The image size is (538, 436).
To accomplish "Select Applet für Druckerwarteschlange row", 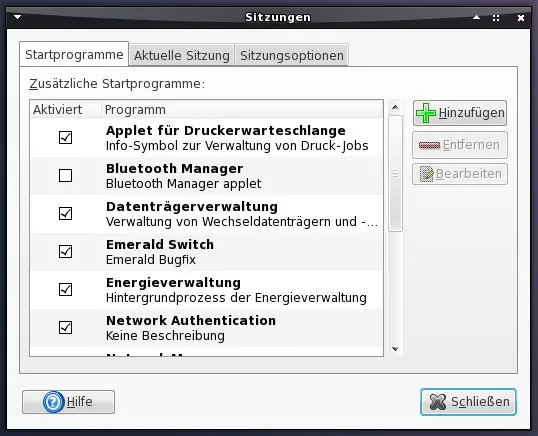I will tap(207, 138).
